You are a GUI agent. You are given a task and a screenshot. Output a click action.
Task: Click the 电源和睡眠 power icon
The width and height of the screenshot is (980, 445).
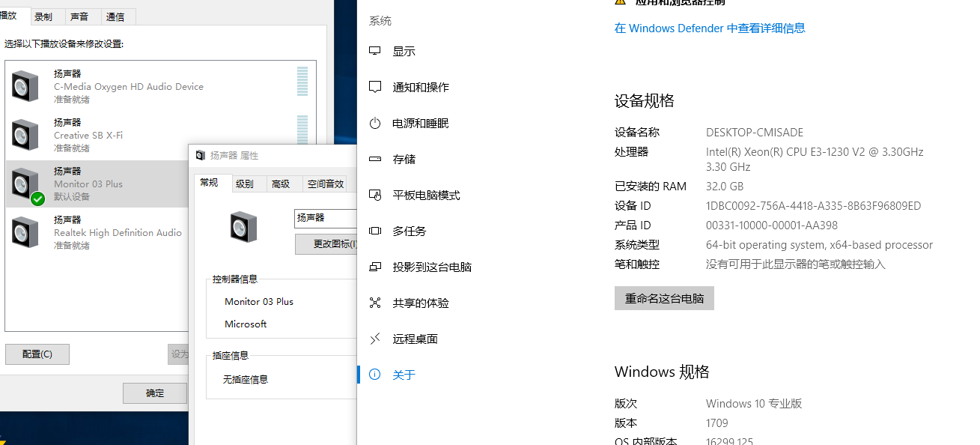point(374,123)
